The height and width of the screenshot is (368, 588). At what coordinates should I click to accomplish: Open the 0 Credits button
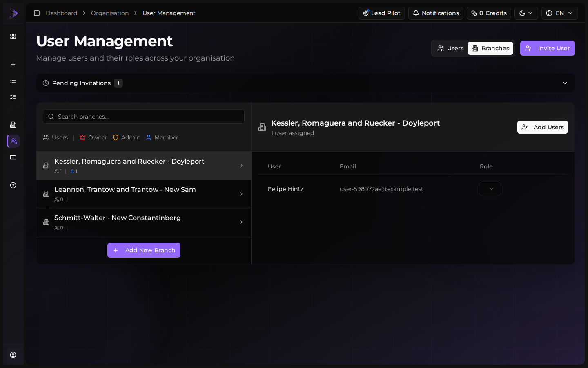coord(489,13)
